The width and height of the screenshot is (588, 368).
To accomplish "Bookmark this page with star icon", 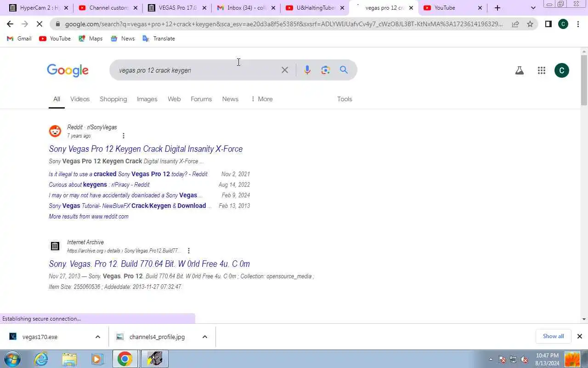I will pyautogui.click(x=530, y=24).
